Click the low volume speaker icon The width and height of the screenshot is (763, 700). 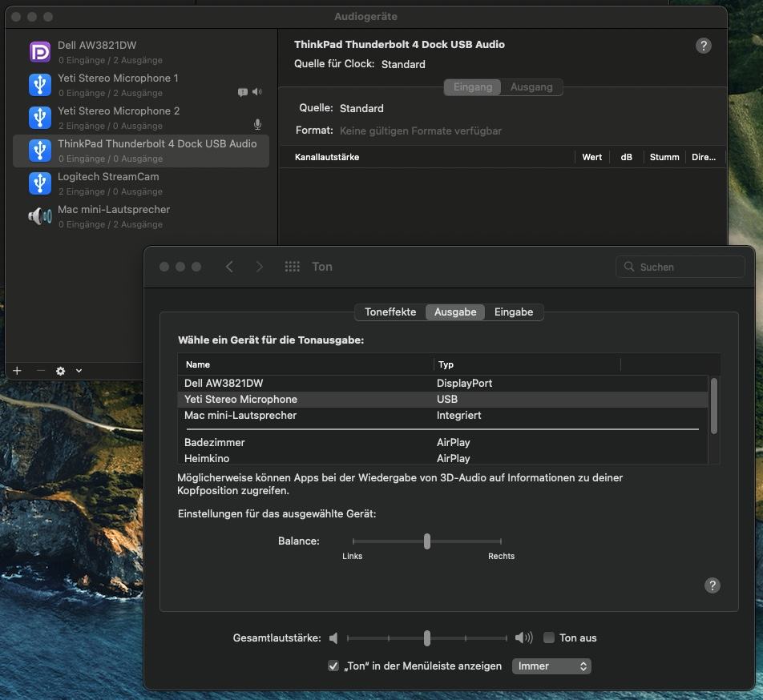coord(333,638)
